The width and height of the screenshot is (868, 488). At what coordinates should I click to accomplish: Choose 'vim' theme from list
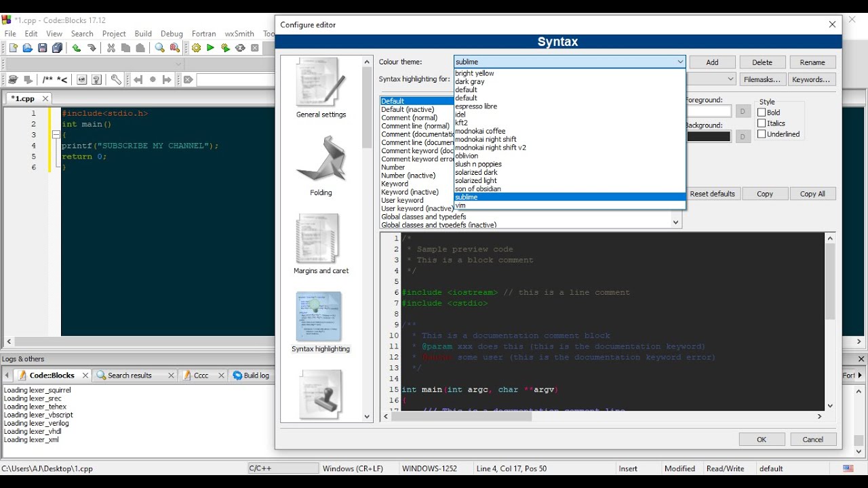click(570, 205)
